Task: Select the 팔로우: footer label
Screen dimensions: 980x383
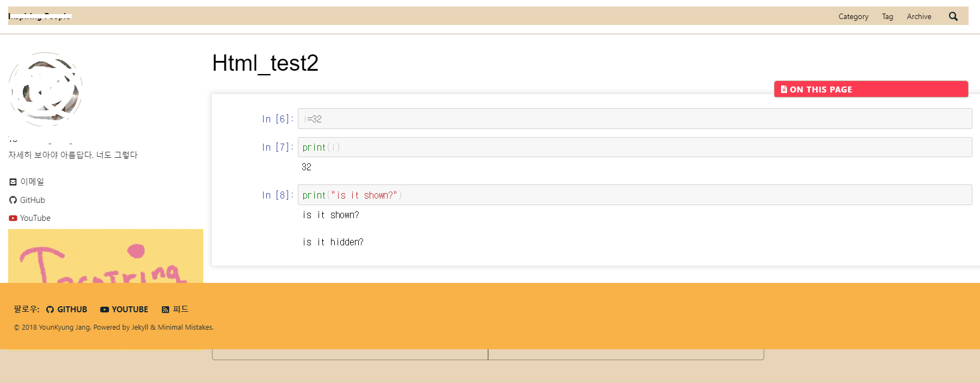Action: (x=27, y=309)
